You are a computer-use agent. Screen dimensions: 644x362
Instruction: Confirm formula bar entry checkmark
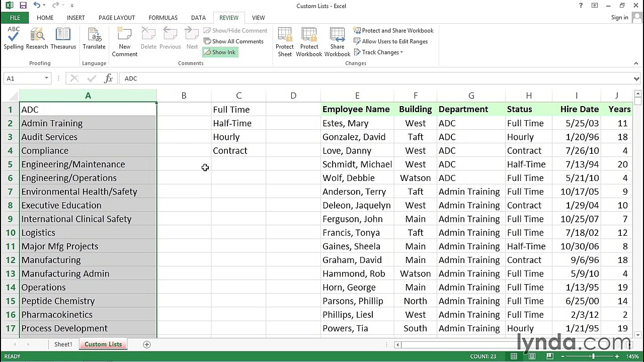(92, 78)
